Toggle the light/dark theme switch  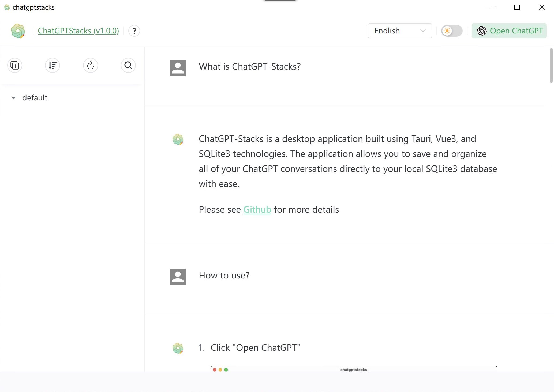point(452,31)
